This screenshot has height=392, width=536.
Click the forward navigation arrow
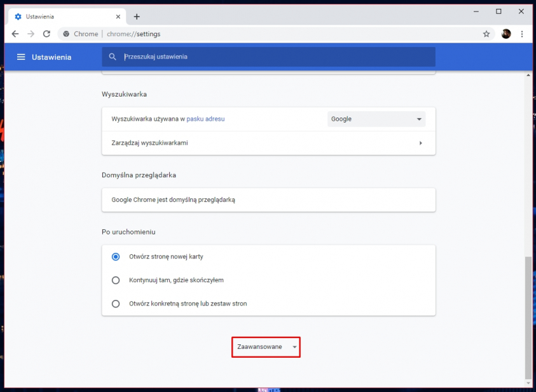(31, 34)
